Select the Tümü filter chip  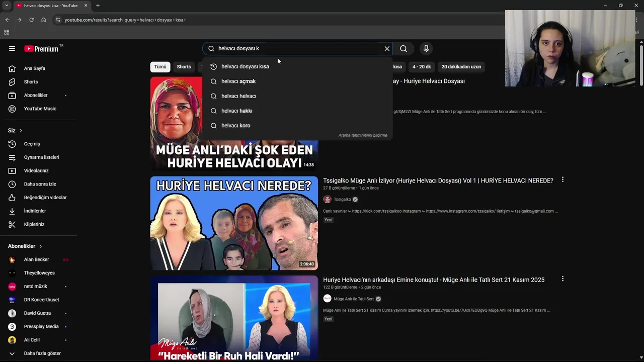click(x=160, y=67)
